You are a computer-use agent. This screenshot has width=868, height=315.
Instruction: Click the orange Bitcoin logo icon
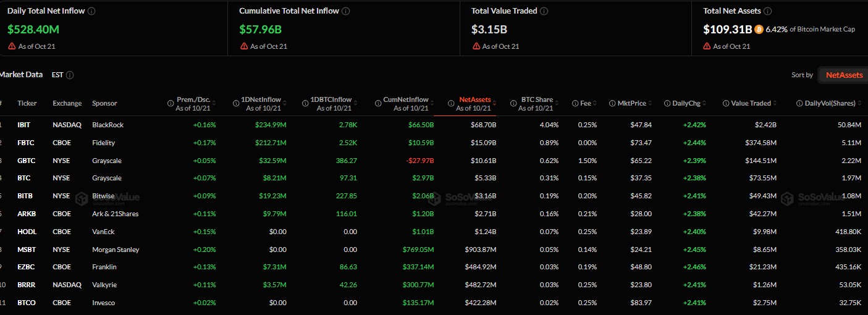[759, 29]
